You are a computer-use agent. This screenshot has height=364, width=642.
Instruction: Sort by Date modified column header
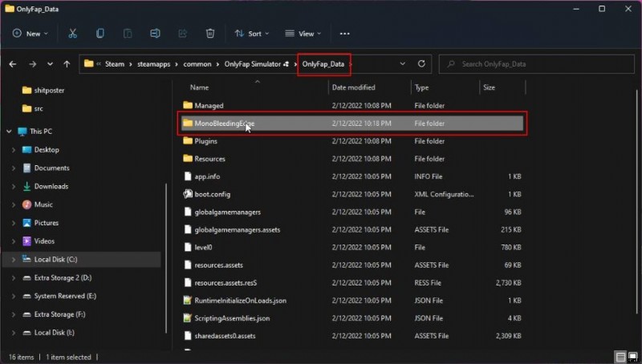[353, 87]
